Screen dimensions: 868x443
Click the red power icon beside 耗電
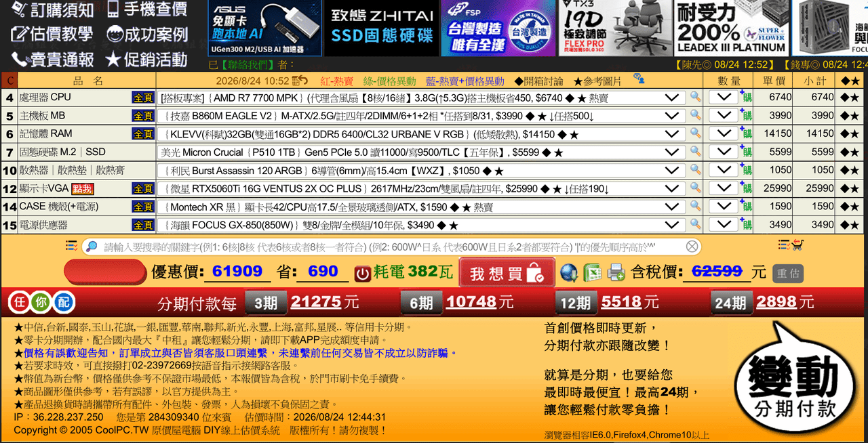(363, 273)
